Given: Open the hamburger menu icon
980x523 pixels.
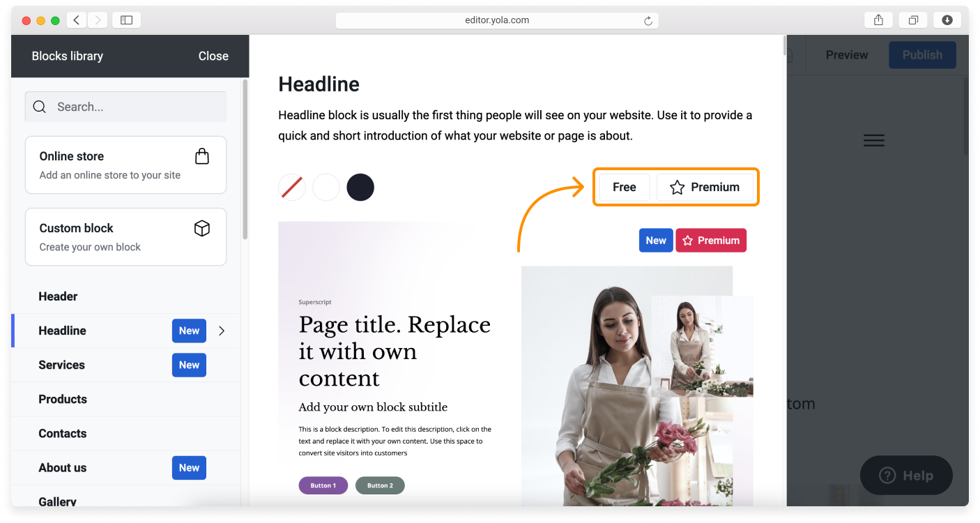Looking at the screenshot, I should [x=873, y=140].
